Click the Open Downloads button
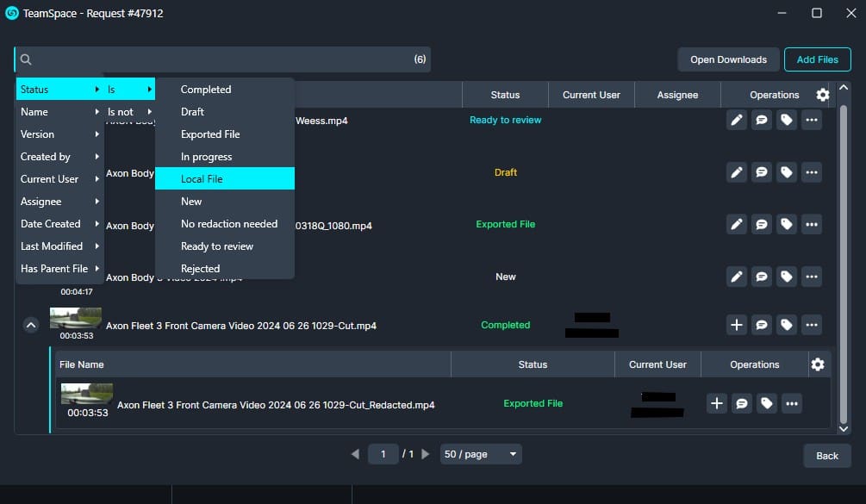Image resolution: width=866 pixels, height=504 pixels. point(728,59)
